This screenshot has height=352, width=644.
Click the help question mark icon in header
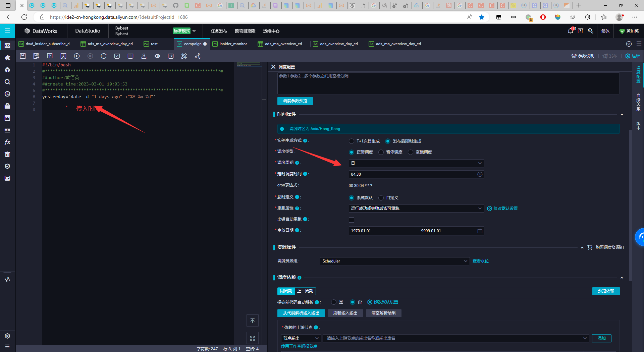pyautogui.click(x=581, y=31)
